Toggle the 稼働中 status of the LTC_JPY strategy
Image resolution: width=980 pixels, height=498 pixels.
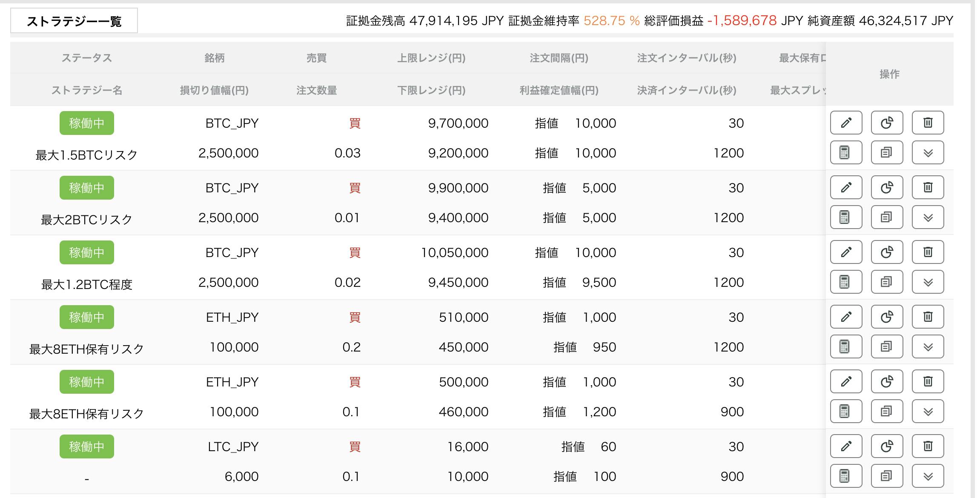coord(86,446)
